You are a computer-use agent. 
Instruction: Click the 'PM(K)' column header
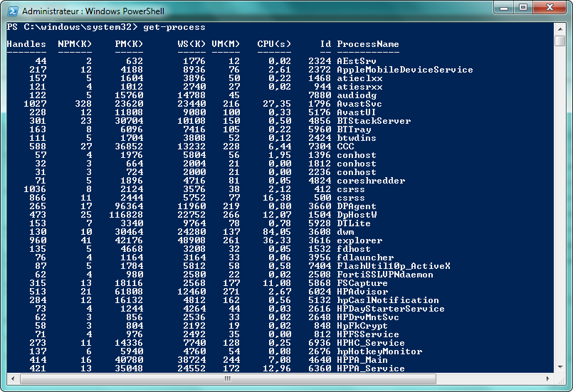129,44
